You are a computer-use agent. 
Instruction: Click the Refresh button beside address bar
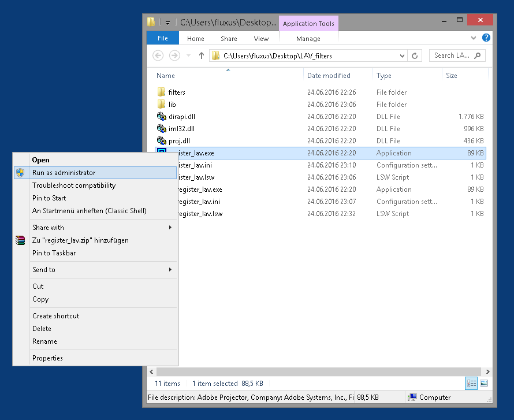coord(415,56)
